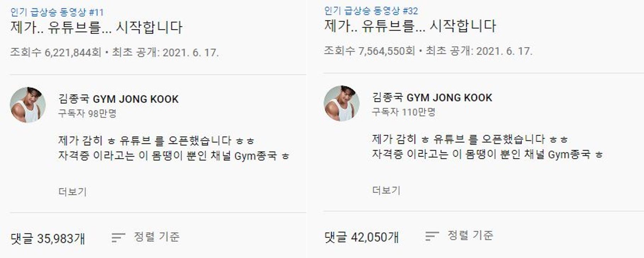Screen dimensions: 644x258
Task: Click sort icon next to 댓글 42,050개
Action: pyautogui.click(x=432, y=236)
